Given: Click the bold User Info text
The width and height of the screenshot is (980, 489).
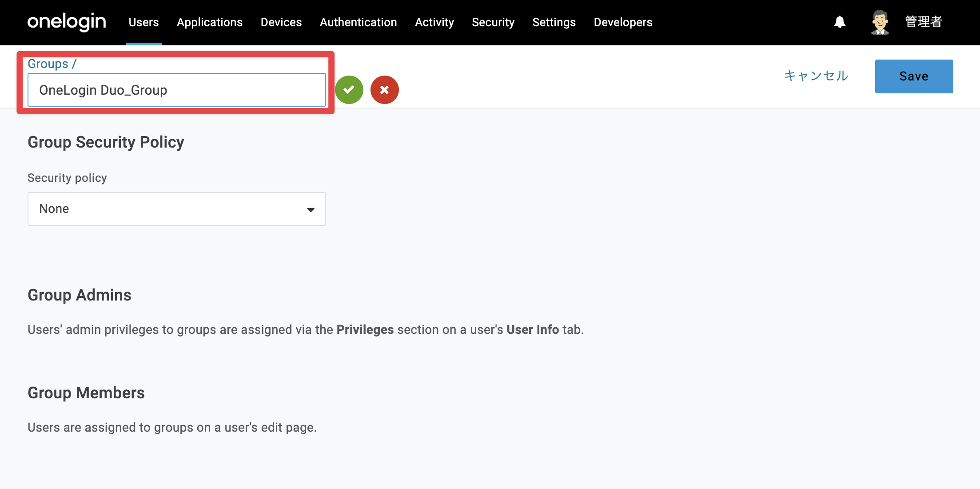Looking at the screenshot, I should (533, 329).
